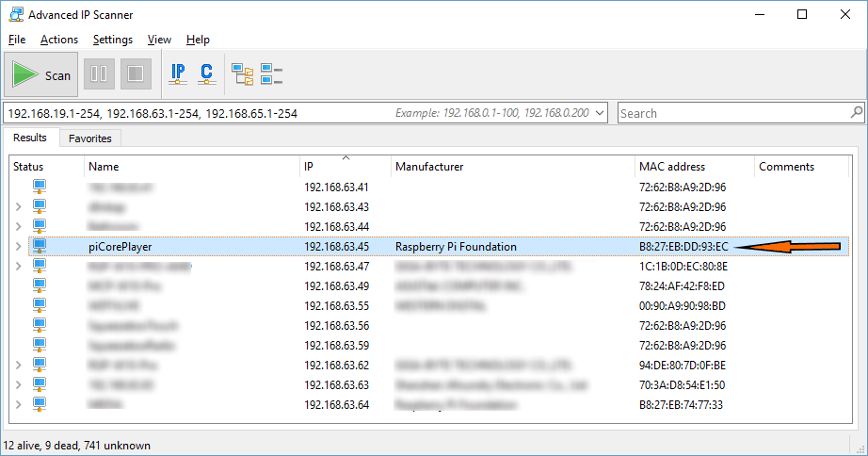The image size is (868, 456).
Task: Click the IP range input field
Action: pyautogui.click(x=304, y=113)
